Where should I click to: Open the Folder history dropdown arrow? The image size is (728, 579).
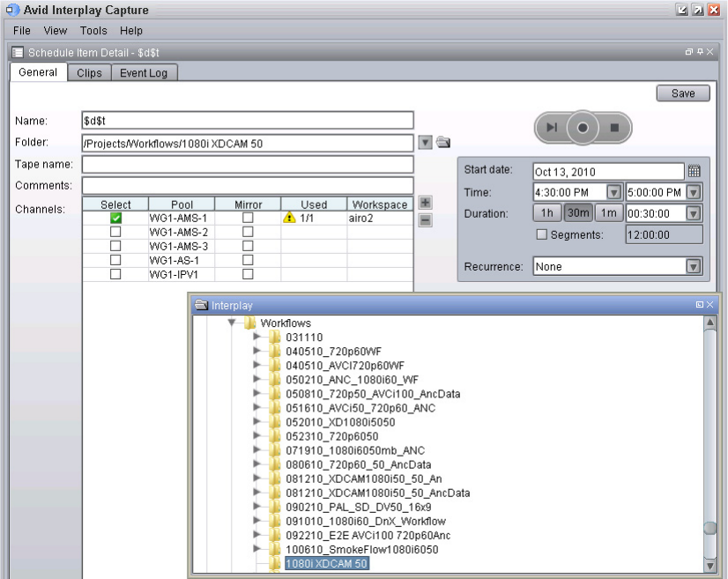[425, 142]
